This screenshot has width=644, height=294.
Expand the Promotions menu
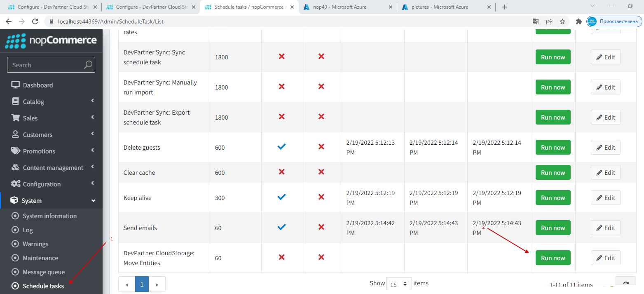51,151
